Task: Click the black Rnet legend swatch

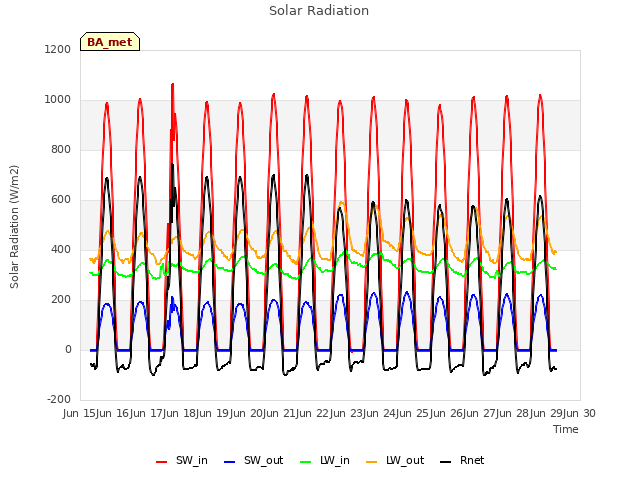Action: click(446, 462)
